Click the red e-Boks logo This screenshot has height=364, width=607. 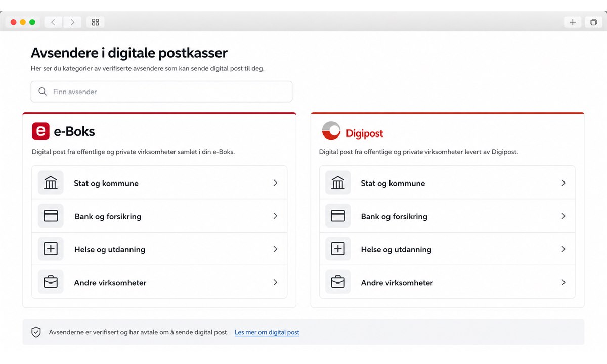(40, 131)
